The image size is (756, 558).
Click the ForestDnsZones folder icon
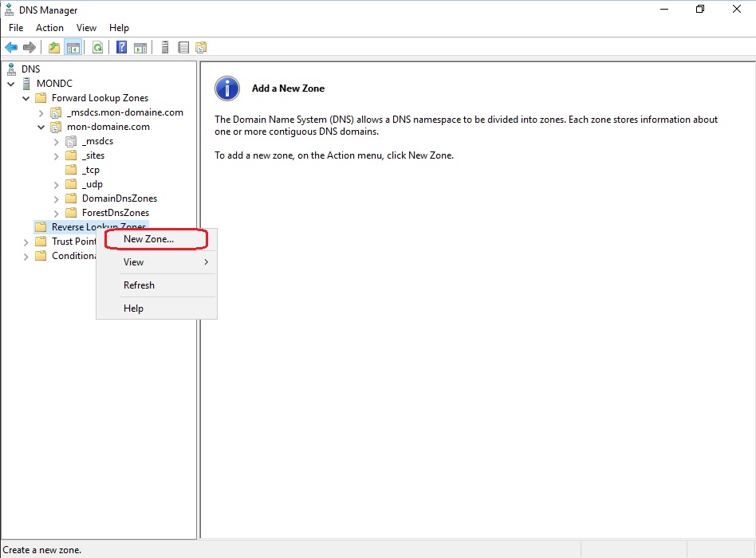click(x=71, y=213)
